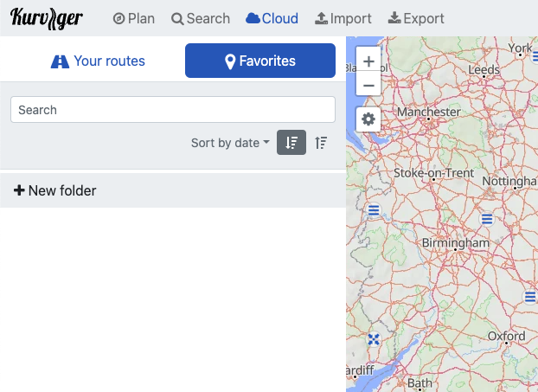Screen dimensions: 538x392
Task: Open map settings gear
Action: 369,119
